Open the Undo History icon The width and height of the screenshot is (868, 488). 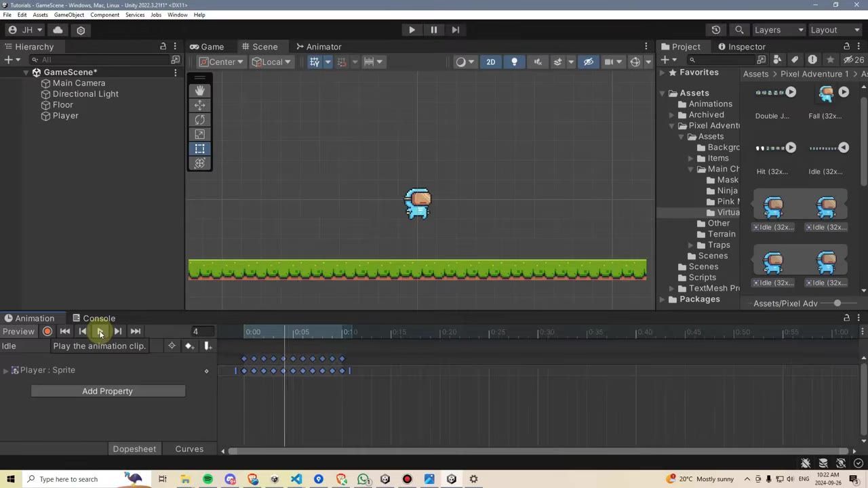pos(716,30)
